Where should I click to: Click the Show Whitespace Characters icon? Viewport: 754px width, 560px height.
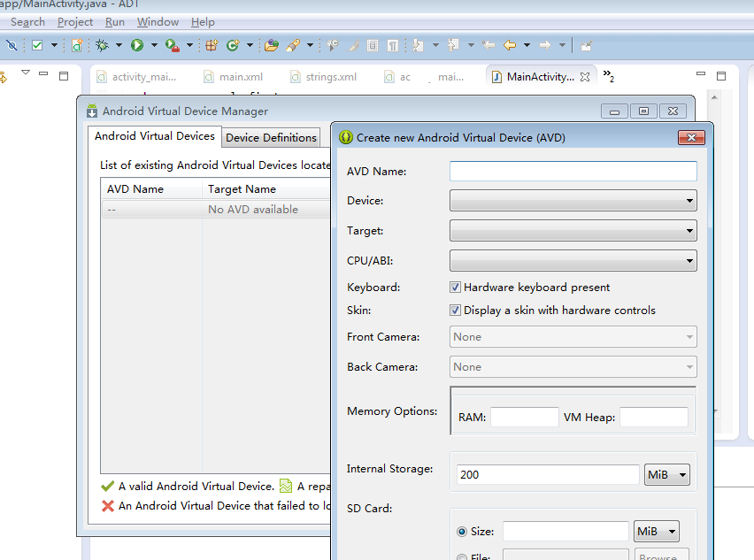point(393,45)
